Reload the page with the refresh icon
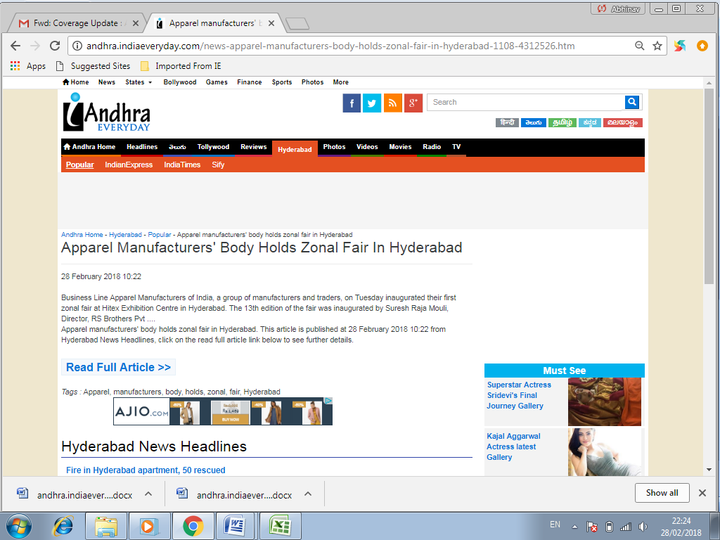Image resolution: width=720 pixels, height=540 pixels. [55, 45]
